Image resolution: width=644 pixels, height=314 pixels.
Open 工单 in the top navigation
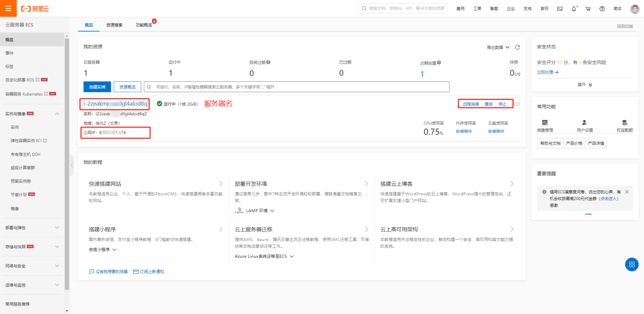[477, 9]
